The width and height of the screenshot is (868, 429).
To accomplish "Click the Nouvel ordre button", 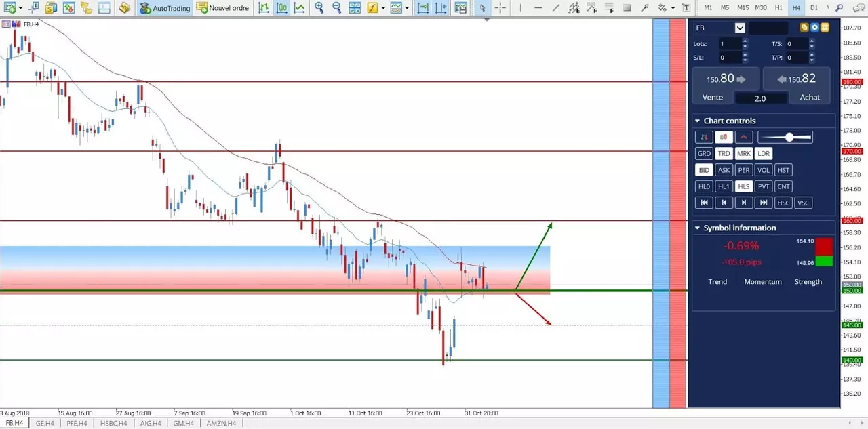I will [x=223, y=8].
